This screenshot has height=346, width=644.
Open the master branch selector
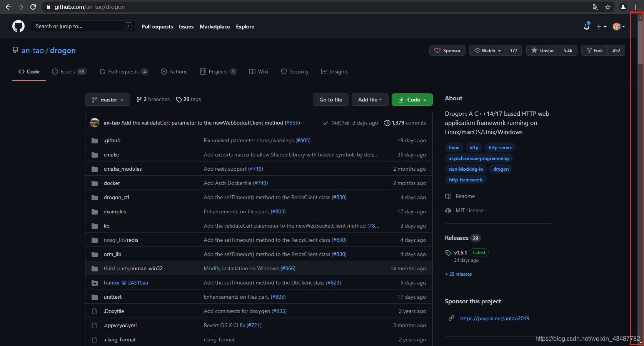click(107, 100)
